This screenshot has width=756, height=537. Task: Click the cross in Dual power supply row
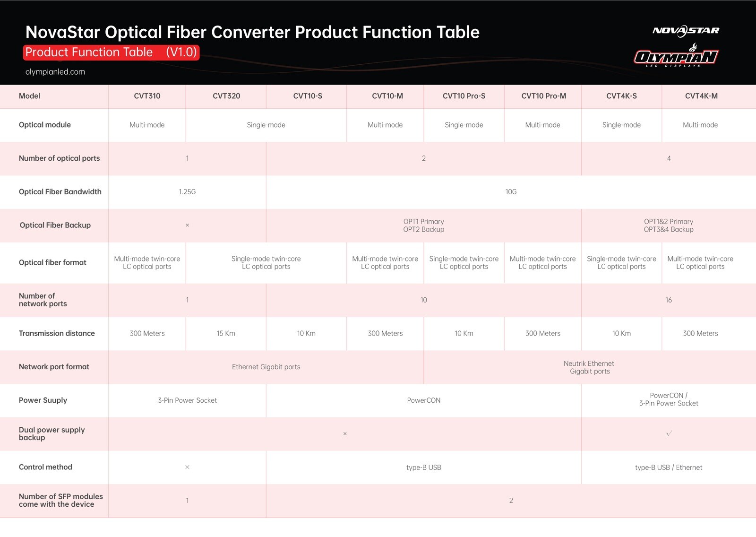[345, 433]
